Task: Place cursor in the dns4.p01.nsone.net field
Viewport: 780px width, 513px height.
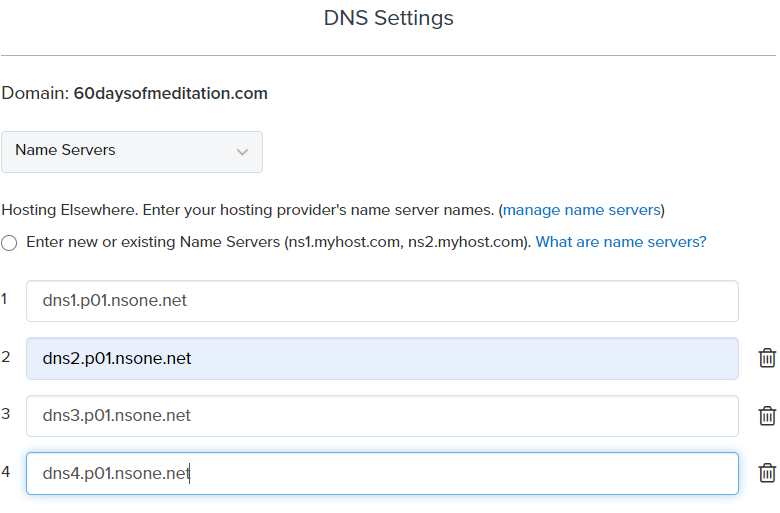Action: 382,473
